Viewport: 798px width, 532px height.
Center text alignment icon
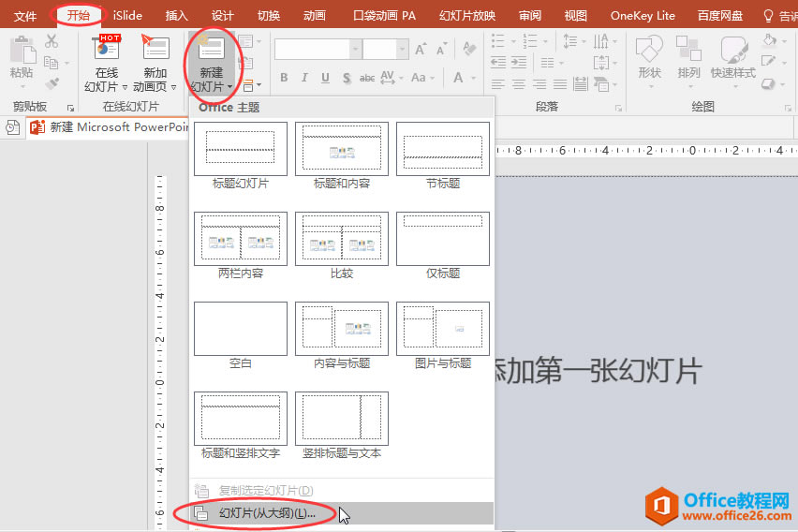coord(519,84)
